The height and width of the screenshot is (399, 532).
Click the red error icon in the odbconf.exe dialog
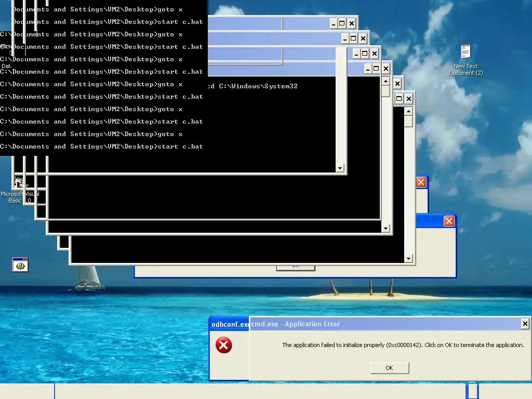[x=223, y=345]
